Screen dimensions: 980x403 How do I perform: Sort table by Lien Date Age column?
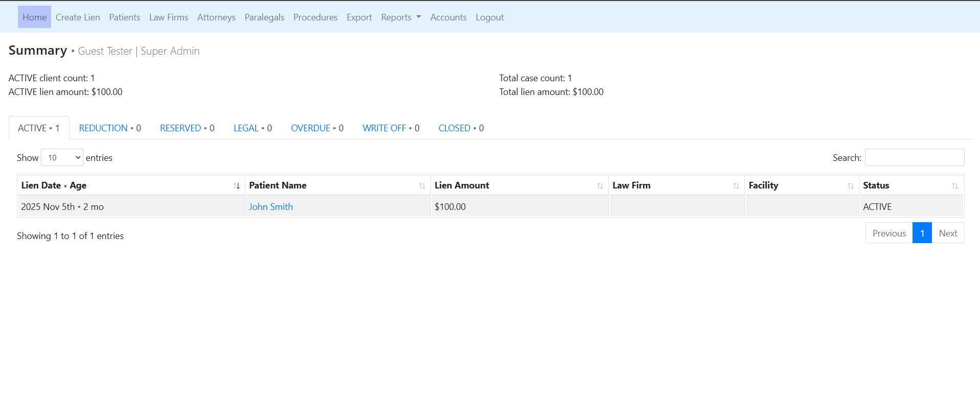[x=131, y=185]
